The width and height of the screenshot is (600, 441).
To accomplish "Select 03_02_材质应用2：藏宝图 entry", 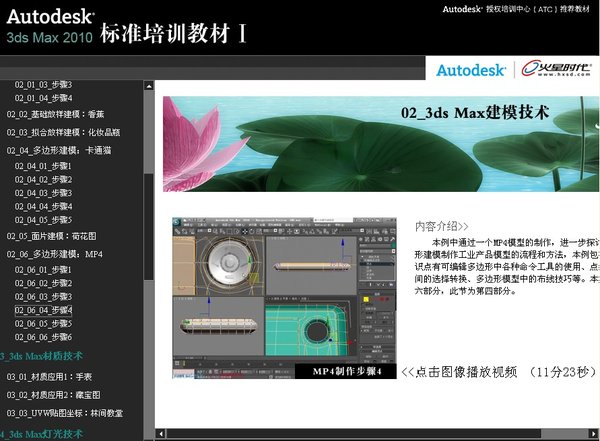I will click(x=53, y=395).
